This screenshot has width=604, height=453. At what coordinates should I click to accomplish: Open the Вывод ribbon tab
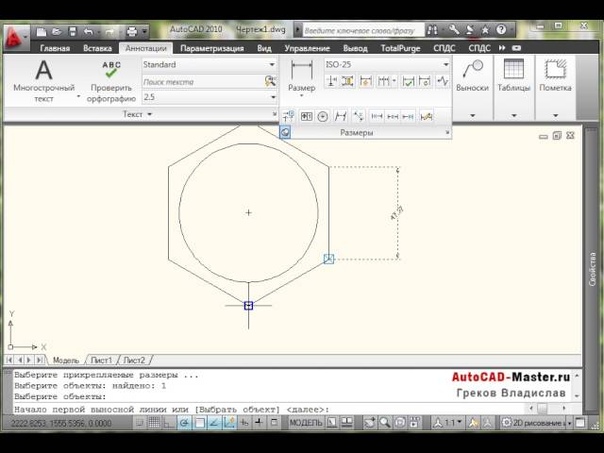click(x=355, y=48)
